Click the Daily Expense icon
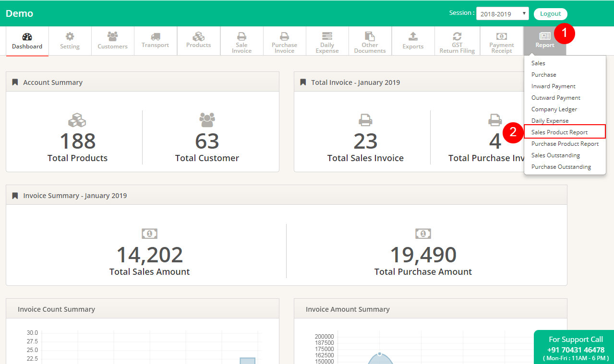The height and width of the screenshot is (364, 614). tap(327, 41)
